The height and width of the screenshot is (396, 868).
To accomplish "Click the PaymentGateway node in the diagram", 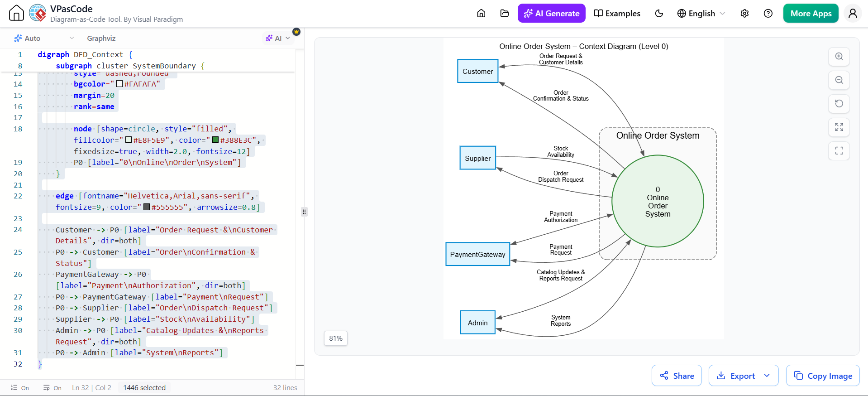I will 478,254.
